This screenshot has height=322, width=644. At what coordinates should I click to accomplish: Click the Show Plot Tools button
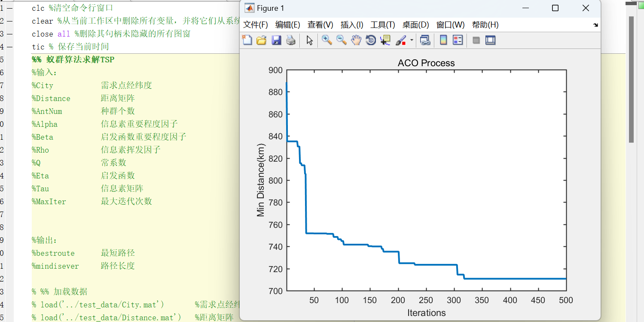pos(491,40)
